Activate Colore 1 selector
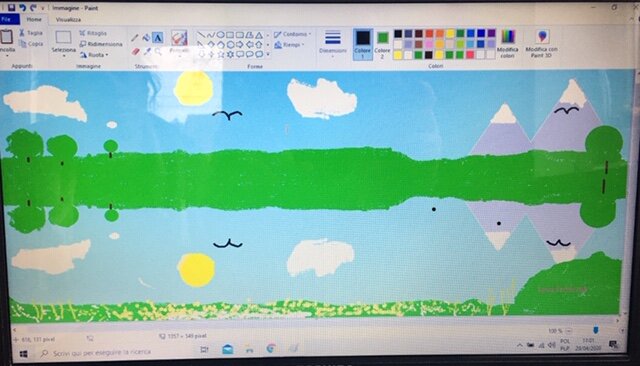640x366 pixels. pos(362,44)
